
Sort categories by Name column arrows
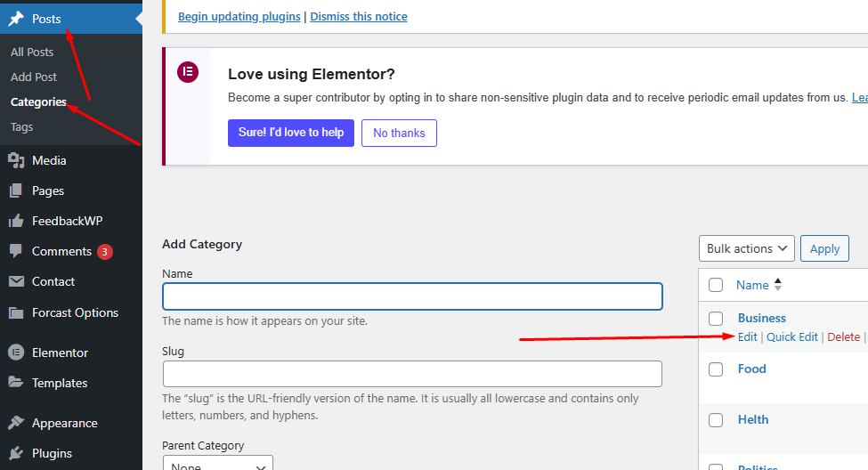778,285
